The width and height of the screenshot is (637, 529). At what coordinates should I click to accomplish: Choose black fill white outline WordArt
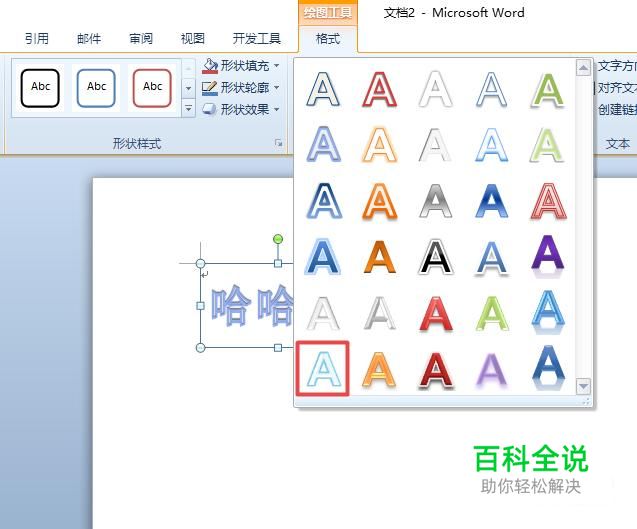[435, 256]
